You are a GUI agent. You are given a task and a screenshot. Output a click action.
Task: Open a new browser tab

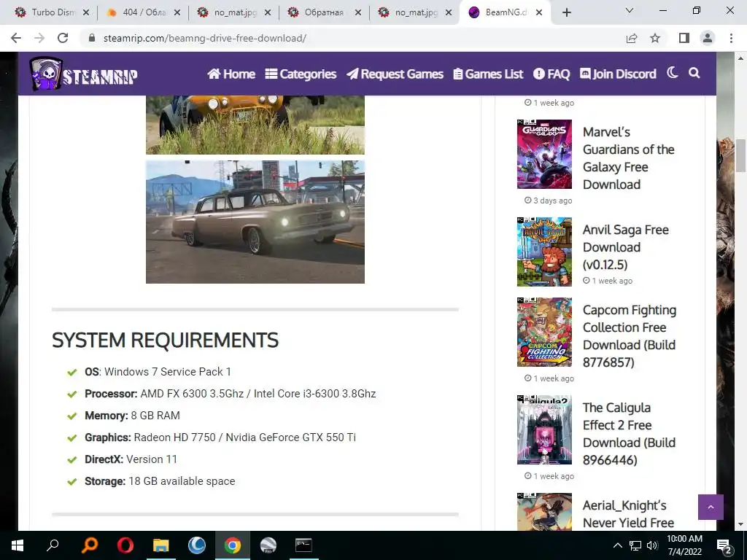(x=566, y=12)
